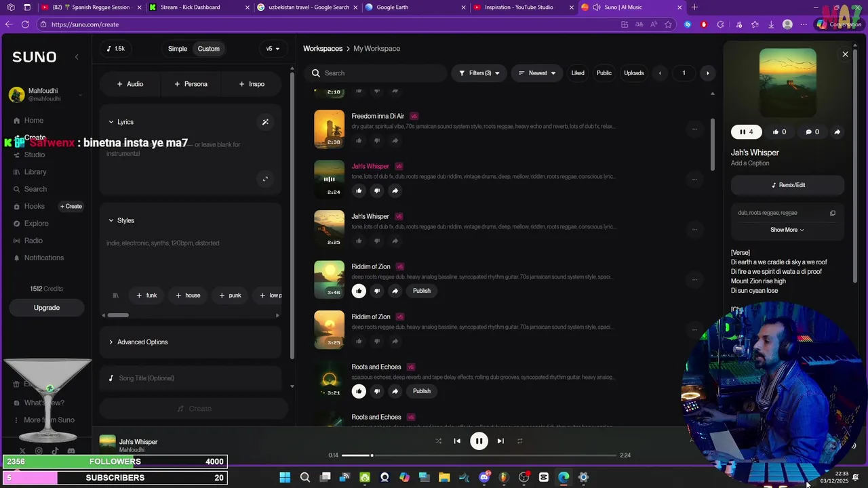Toggle the Liked filter
This screenshot has height=488, width=868.
(x=578, y=73)
